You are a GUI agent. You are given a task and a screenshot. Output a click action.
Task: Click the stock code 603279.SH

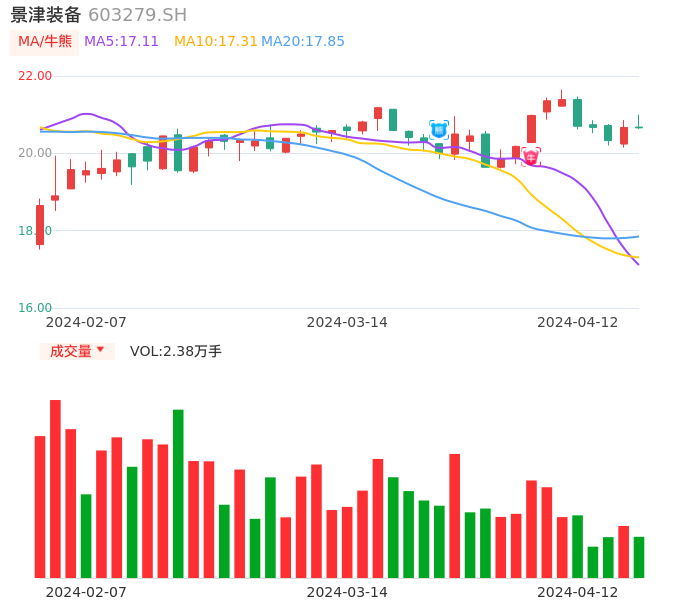137,15
